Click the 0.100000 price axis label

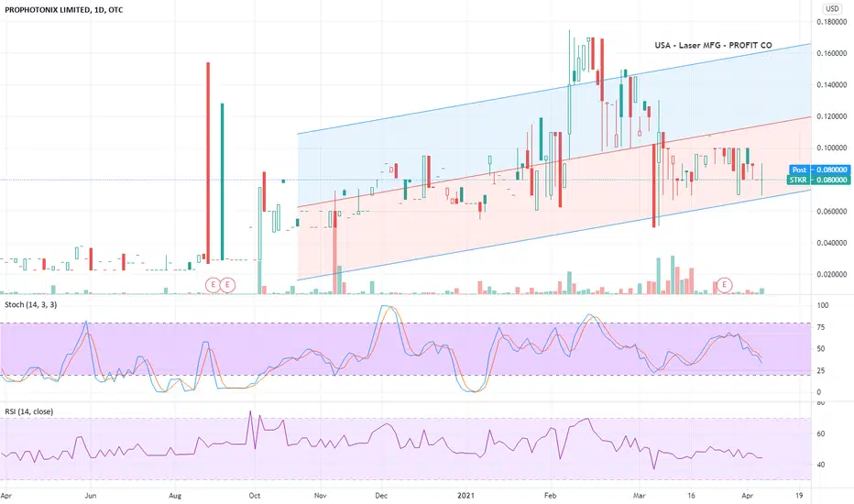tap(832, 148)
